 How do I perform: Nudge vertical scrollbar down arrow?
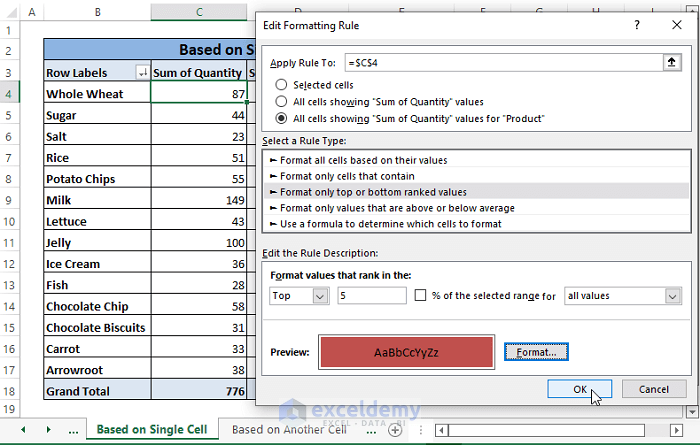692,411
